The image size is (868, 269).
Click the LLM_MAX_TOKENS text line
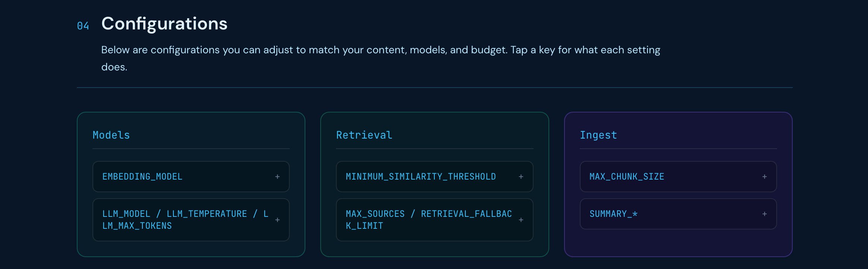coord(137,226)
